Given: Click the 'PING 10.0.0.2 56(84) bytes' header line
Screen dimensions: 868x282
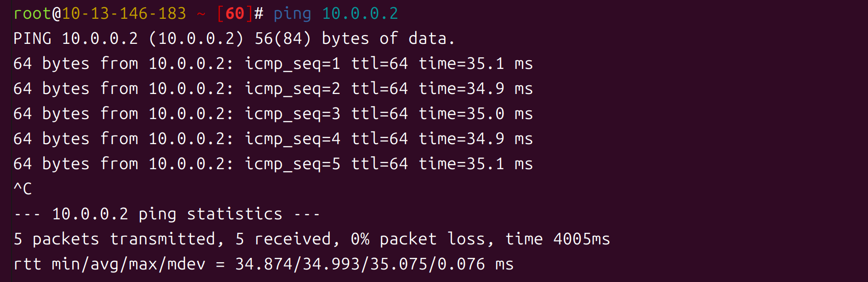Looking at the screenshot, I should 234,39.
